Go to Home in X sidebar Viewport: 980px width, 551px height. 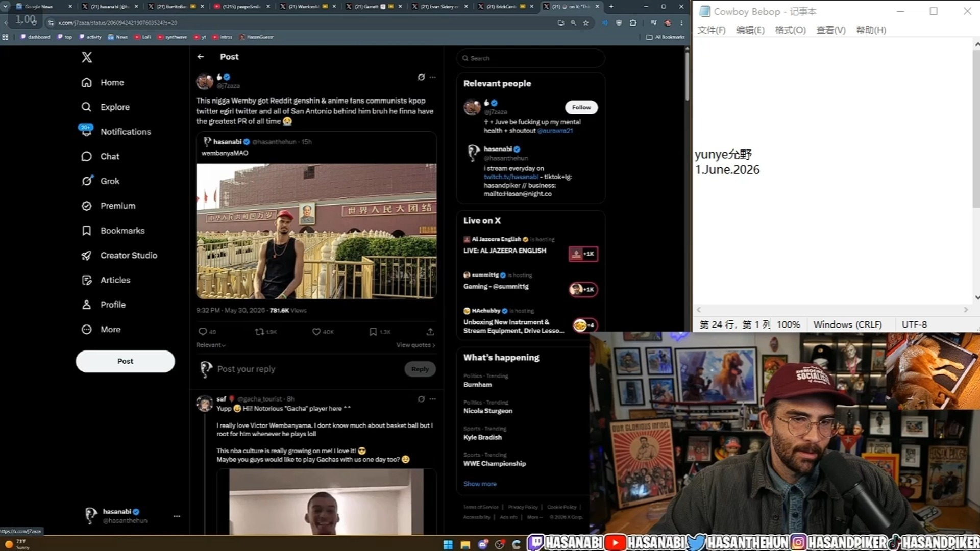[103, 82]
